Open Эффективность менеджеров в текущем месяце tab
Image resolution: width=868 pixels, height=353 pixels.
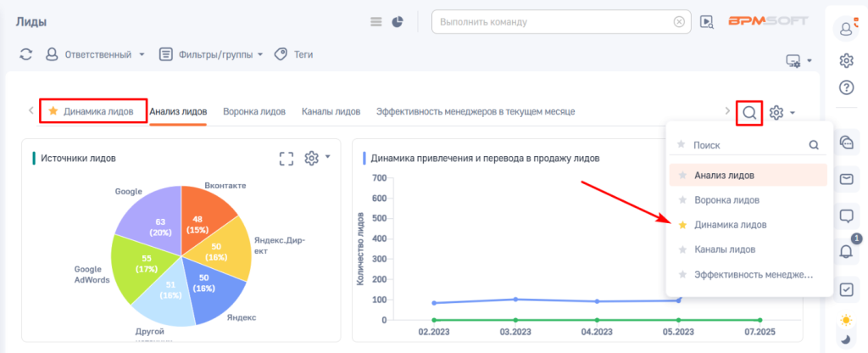[x=476, y=111]
